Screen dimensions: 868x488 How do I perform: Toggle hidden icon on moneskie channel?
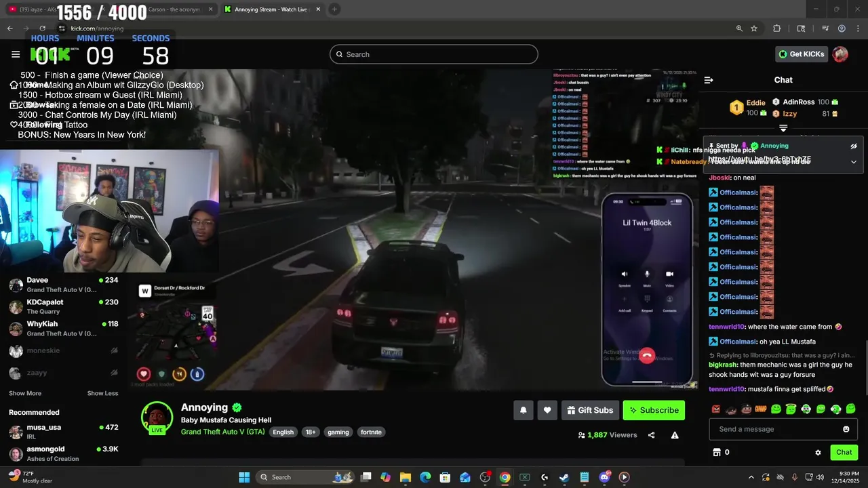[114, 350]
